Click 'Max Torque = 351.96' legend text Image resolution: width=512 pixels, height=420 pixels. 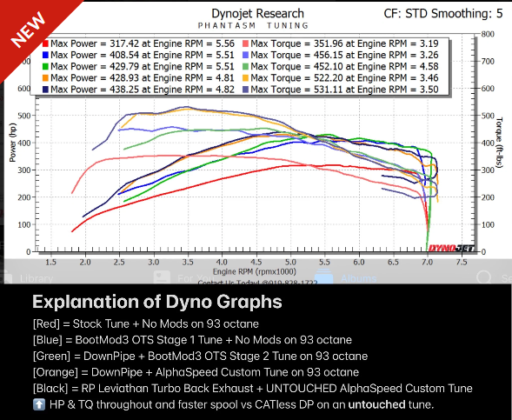pos(297,43)
